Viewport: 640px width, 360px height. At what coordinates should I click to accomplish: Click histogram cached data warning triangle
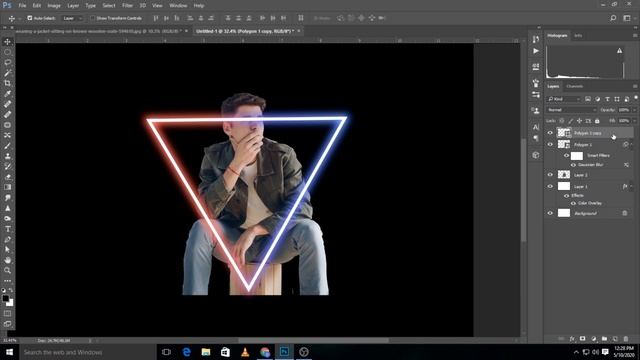(620, 51)
